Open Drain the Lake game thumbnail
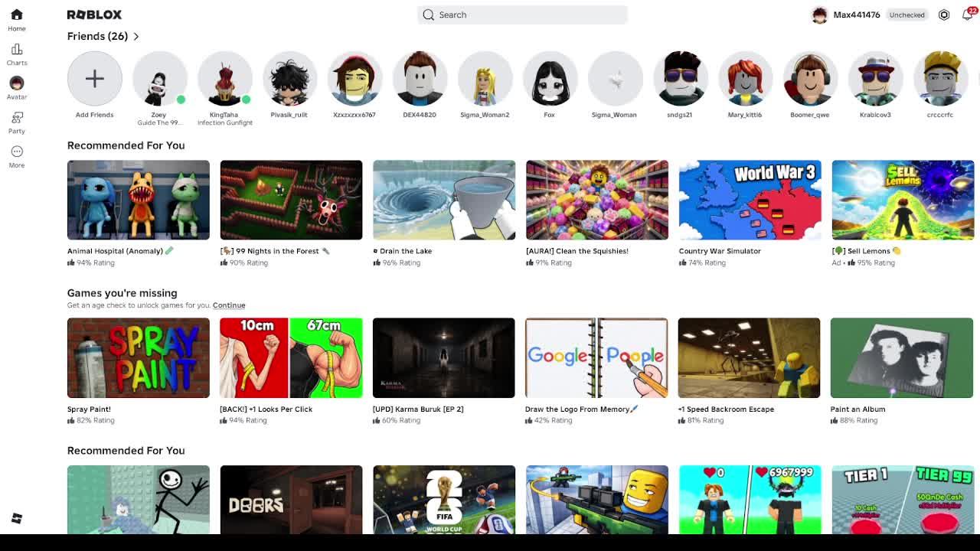Viewport: 980px width, 551px height. pyautogui.click(x=444, y=200)
